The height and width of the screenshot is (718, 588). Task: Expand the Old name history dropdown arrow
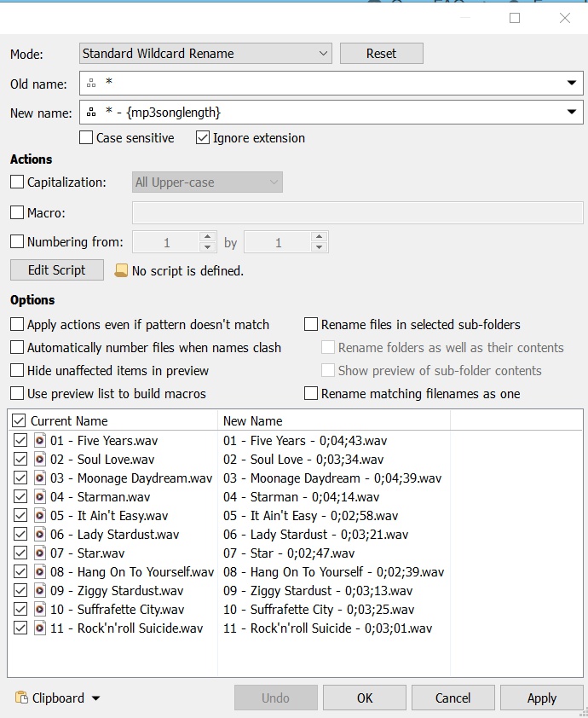pyautogui.click(x=572, y=83)
